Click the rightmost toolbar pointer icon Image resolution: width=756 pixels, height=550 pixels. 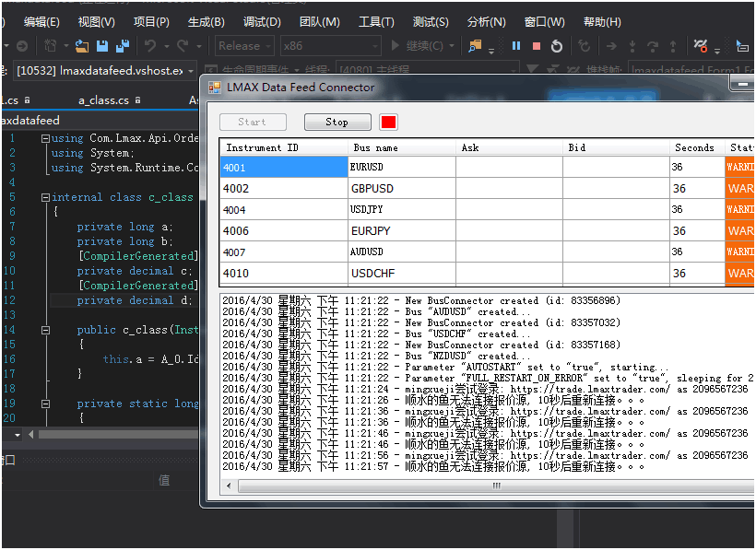(742, 46)
